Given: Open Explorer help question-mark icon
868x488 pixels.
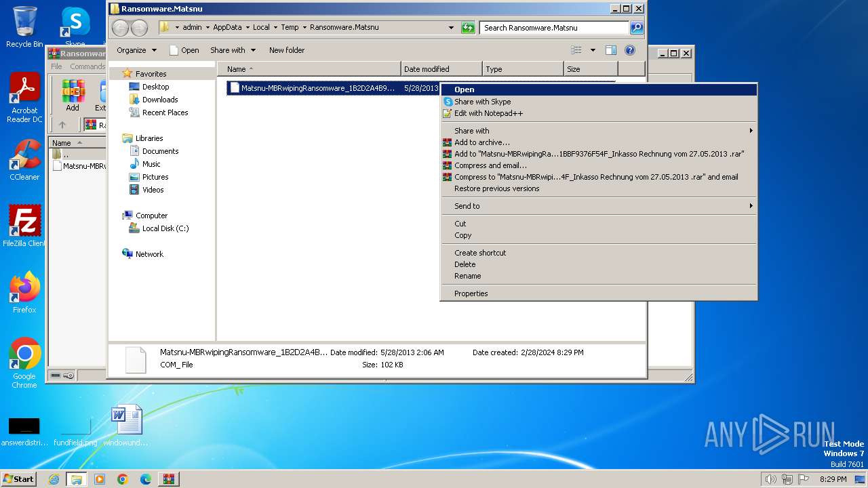Looking at the screenshot, I should [629, 50].
